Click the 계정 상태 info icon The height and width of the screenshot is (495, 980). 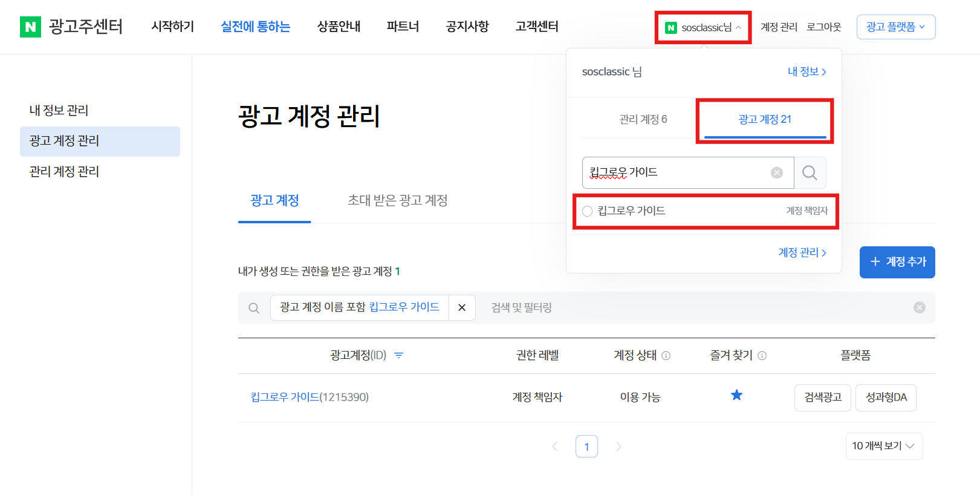click(666, 356)
